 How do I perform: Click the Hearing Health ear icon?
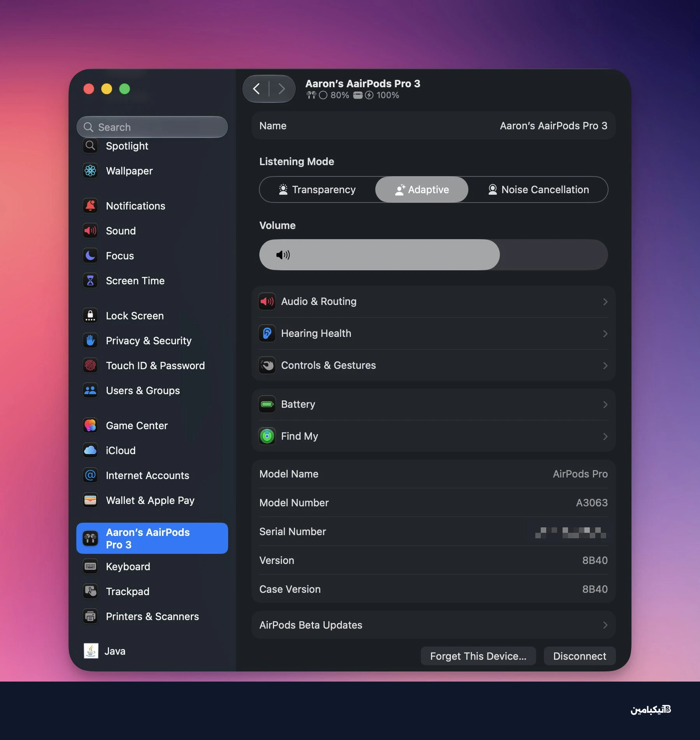pos(267,333)
